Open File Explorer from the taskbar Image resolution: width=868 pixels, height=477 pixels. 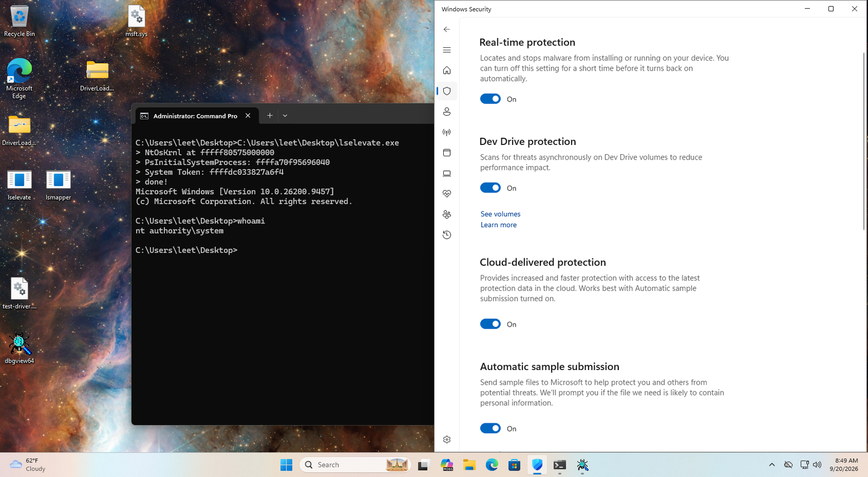[x=469, y=465]
